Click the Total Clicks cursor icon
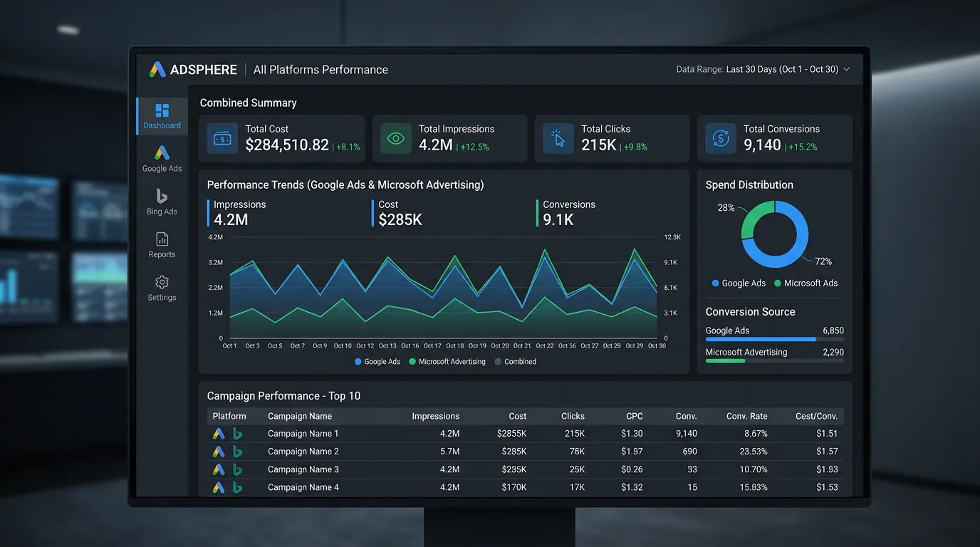Image resolution: width=980 pixels, height=547 pixels. click(x=558, y=138)
